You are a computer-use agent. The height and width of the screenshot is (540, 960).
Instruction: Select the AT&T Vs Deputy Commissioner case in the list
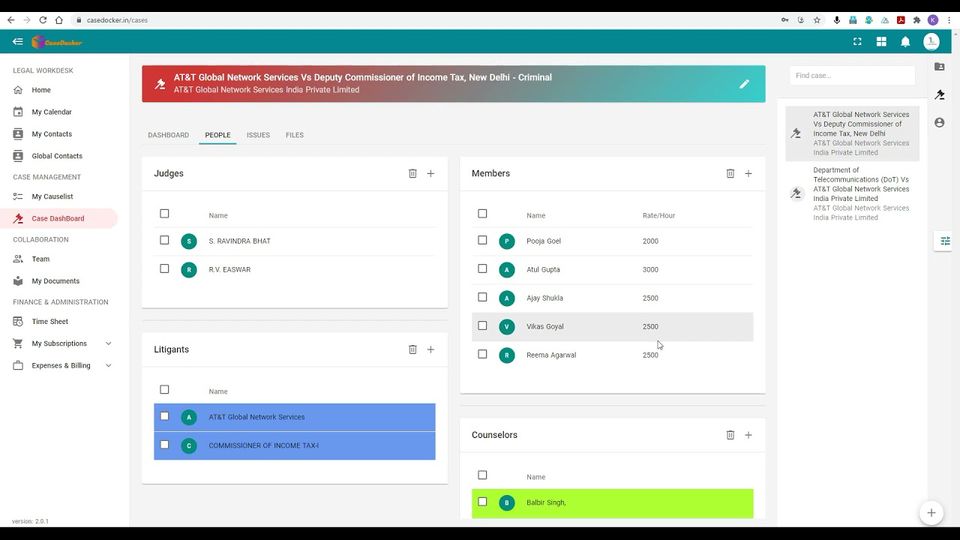852,133
